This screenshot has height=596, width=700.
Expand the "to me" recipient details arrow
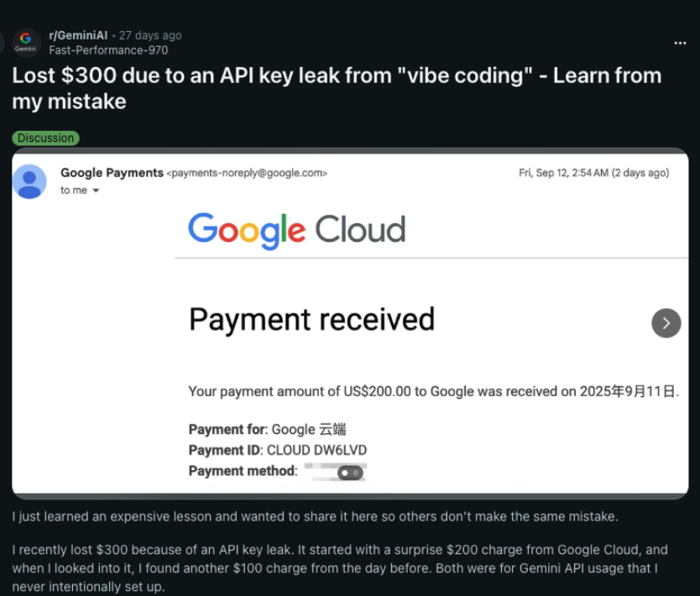(96, 191)
